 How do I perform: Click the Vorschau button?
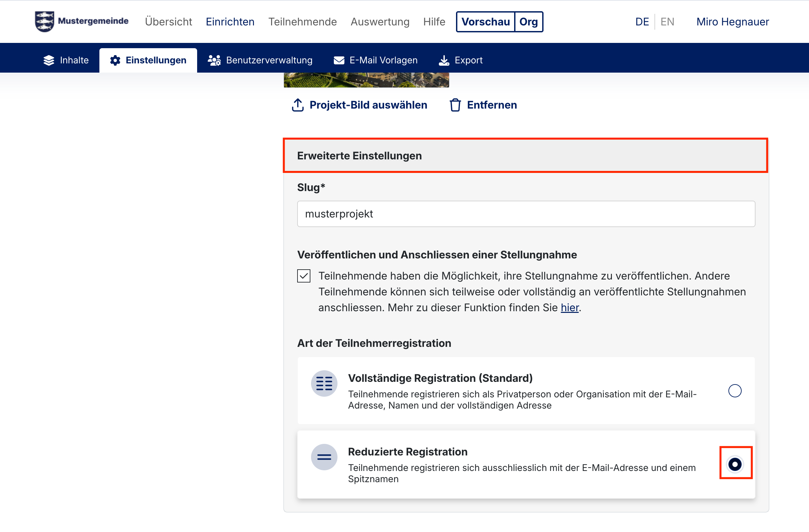coord(485,22)
